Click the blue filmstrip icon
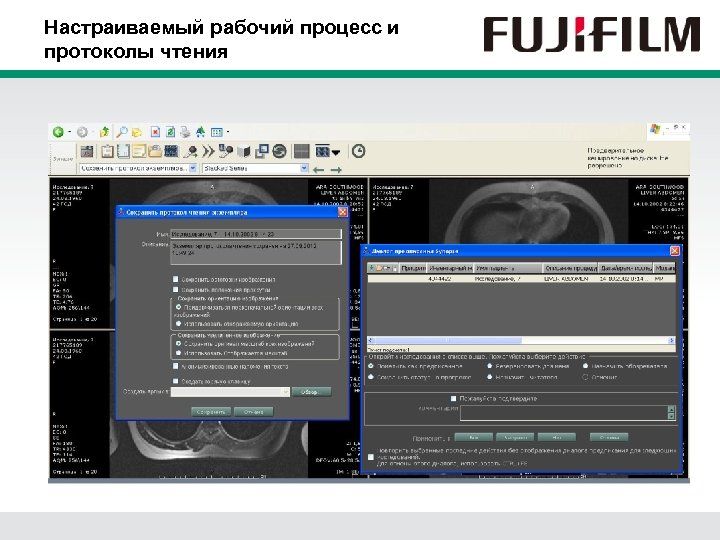Image resolution: width=720 pixels, height=540 pixels. (171, 151)
